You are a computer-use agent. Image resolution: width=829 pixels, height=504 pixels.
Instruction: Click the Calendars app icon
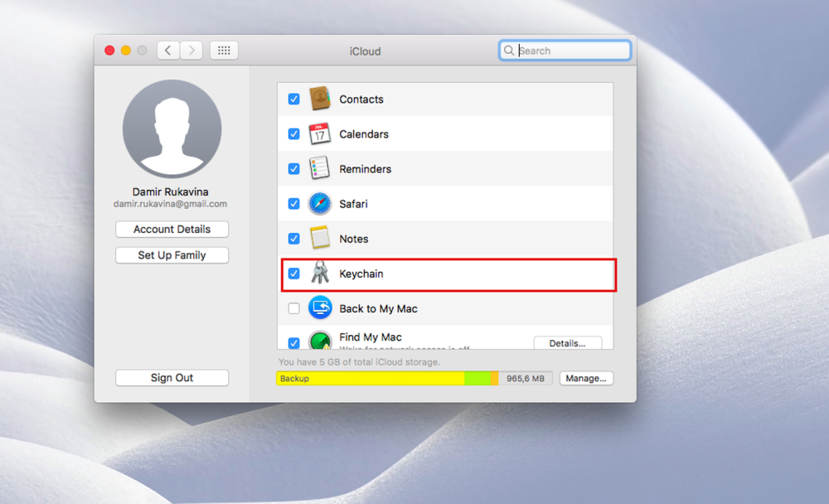tap(320, 133)
